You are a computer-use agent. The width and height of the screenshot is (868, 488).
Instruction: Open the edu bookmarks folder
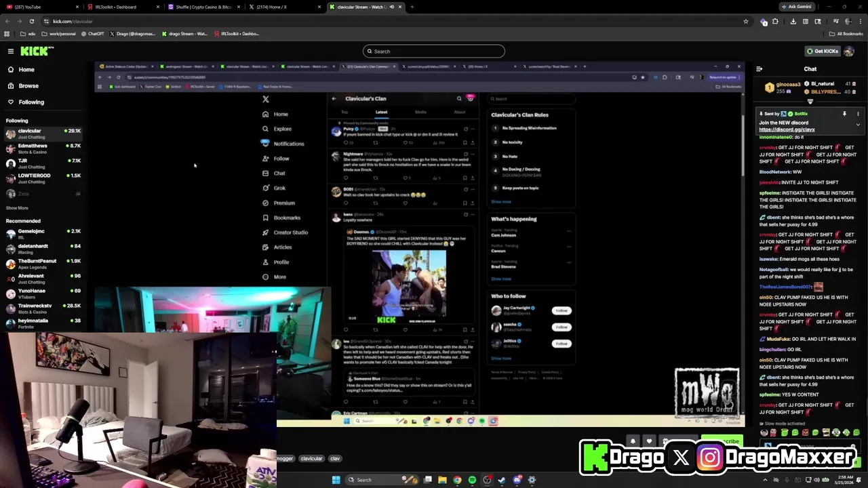click(x=28, y=34)
